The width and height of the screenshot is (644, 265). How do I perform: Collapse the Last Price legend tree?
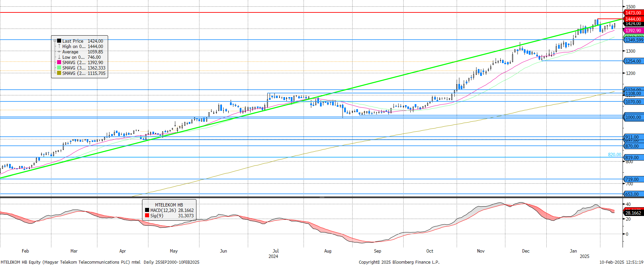pos(55,41)
